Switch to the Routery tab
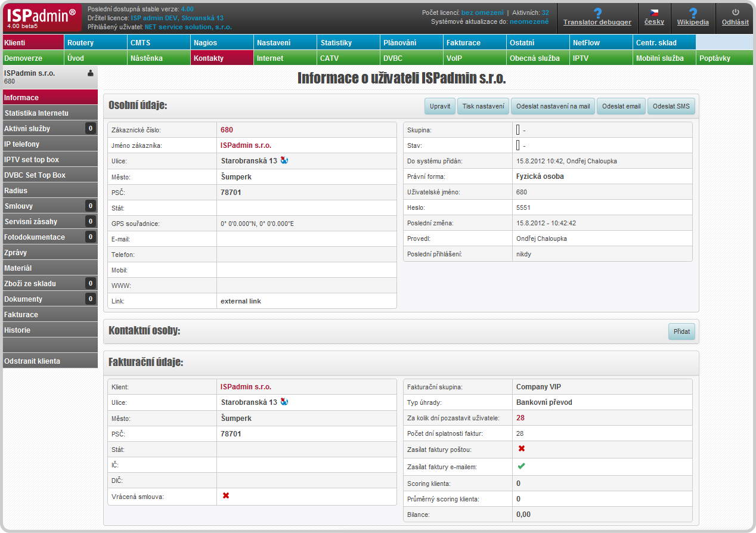756x533 pixels. click(x=95, y=42)
